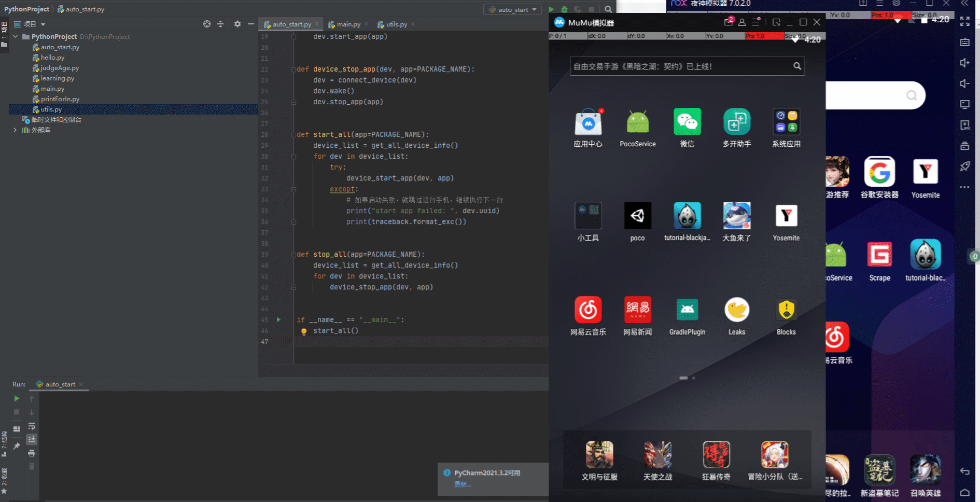Image resolution: width=980 pixels, height=502 pixels.
Task: Select judgeAge.py in project tree
Action: (x=60, y=68)
